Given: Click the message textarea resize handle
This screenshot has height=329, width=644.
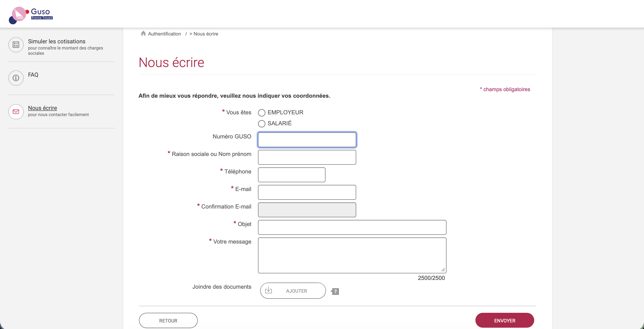Looking at the screenshot, I should pyautogui.click(x=443, y=270).
